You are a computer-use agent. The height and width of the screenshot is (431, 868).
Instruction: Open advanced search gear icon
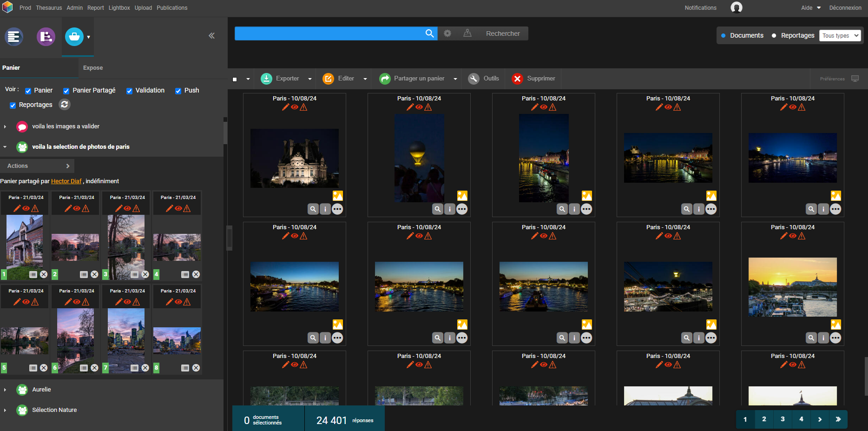point(447,33)
